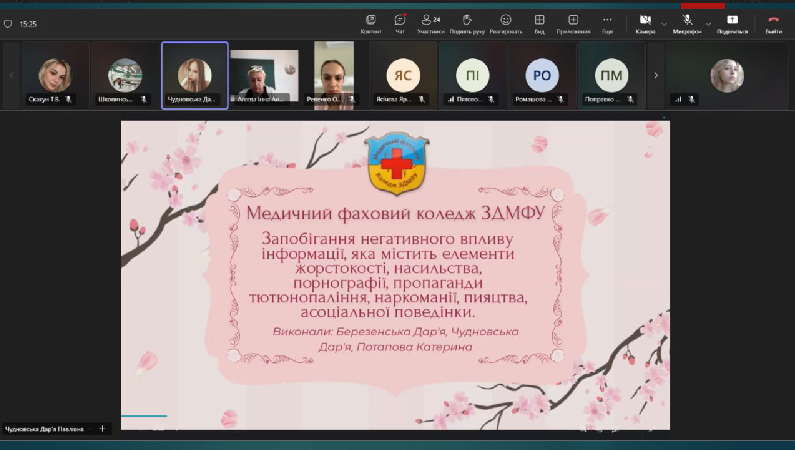This screenshot has width=795, height=450.
Task: Click muted mic icon on ПІ tile
Action: (491, 99)
